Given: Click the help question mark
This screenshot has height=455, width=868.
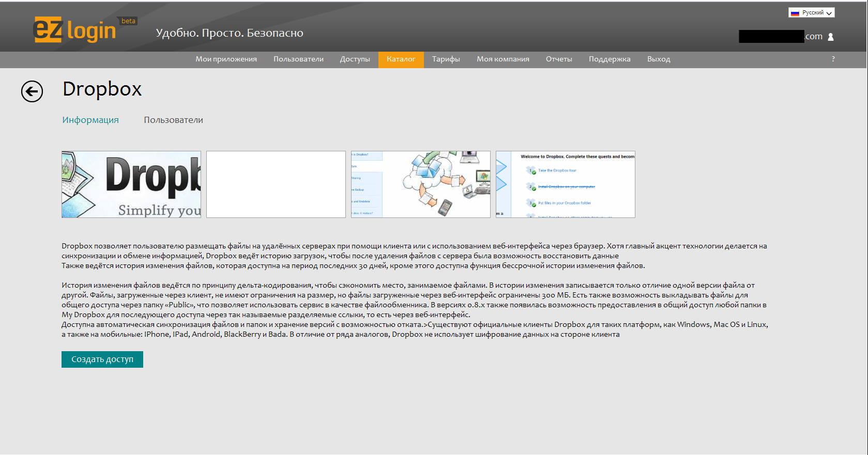Looking at the screenshot, I should point(833,59).
